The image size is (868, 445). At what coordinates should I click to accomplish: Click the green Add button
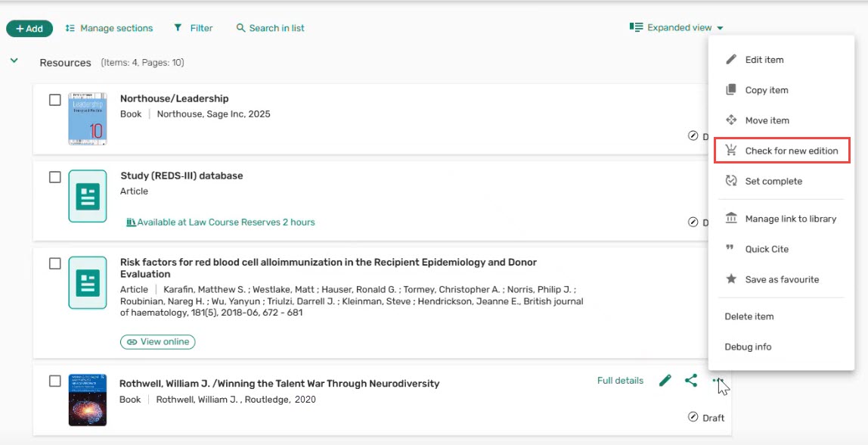[29, 28]
